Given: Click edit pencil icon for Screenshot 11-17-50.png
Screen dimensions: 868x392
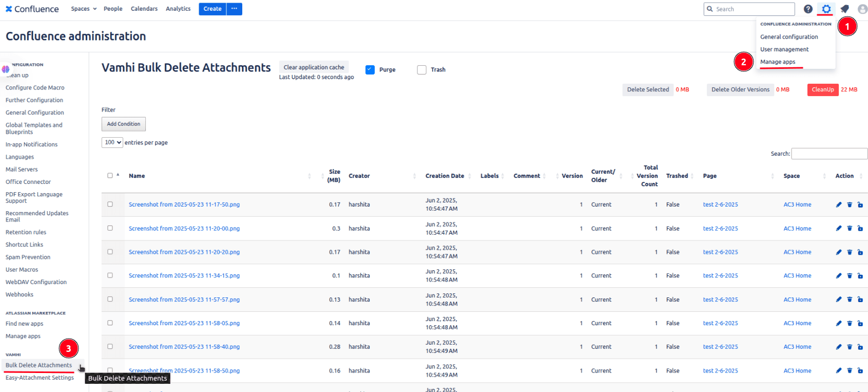Looking at the screenshot, I should click(839, 204).
